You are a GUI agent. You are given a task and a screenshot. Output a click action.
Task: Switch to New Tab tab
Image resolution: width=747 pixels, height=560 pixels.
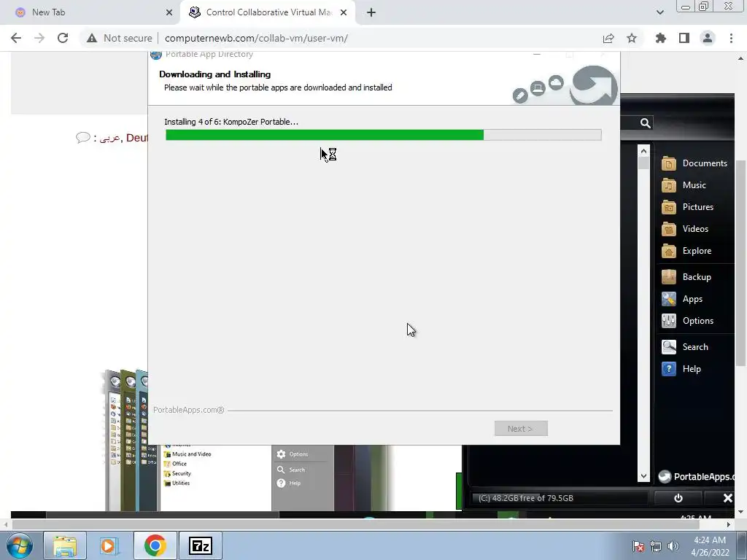coord(90,12)
